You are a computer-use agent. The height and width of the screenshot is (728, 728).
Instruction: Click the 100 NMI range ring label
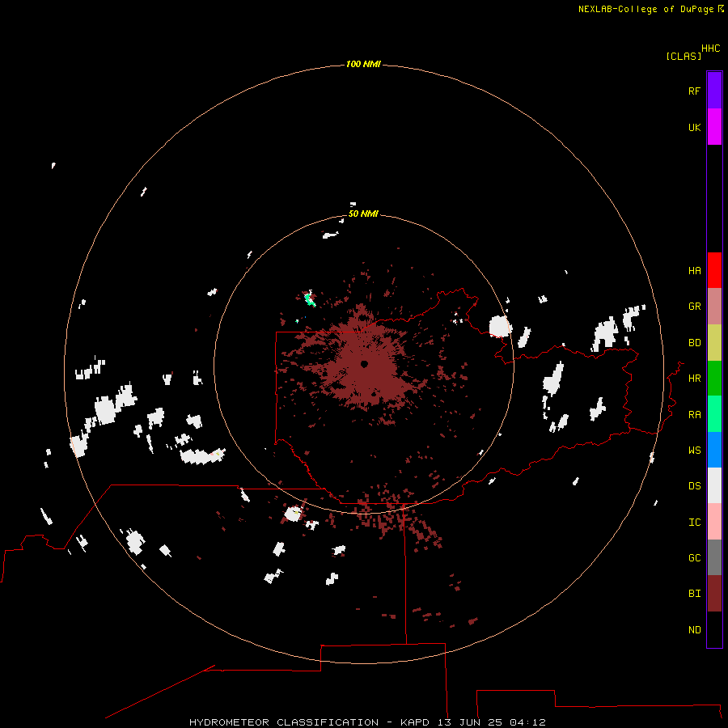pyautogui.click(x=363, y=64)
